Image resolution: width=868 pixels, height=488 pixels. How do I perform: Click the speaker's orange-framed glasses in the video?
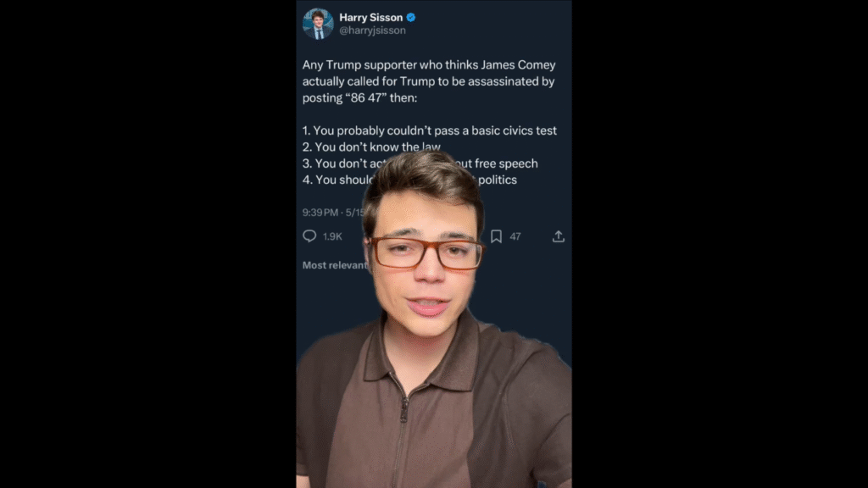pyautogui.click(x=425, y=253)
